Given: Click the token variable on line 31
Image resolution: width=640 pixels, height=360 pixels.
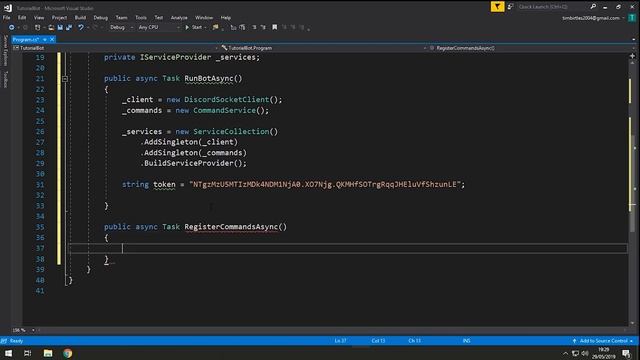Looking at the screenshot, I should (x=164, y=184).
